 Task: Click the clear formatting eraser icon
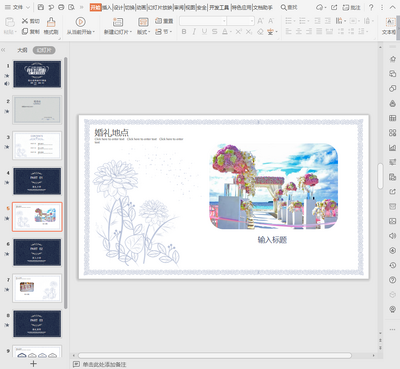click(260, 32)
